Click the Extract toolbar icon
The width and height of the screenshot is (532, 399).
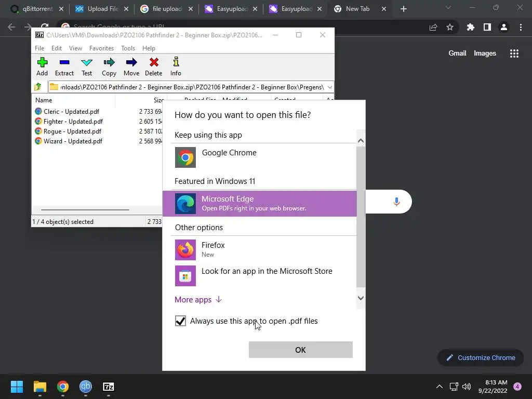tap(64, 66)
